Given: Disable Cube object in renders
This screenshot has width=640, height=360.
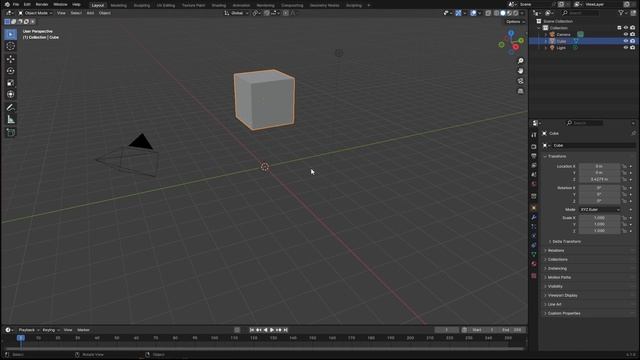Looking at the screenshot, I should pyautogui.click(x=632, y=41).
